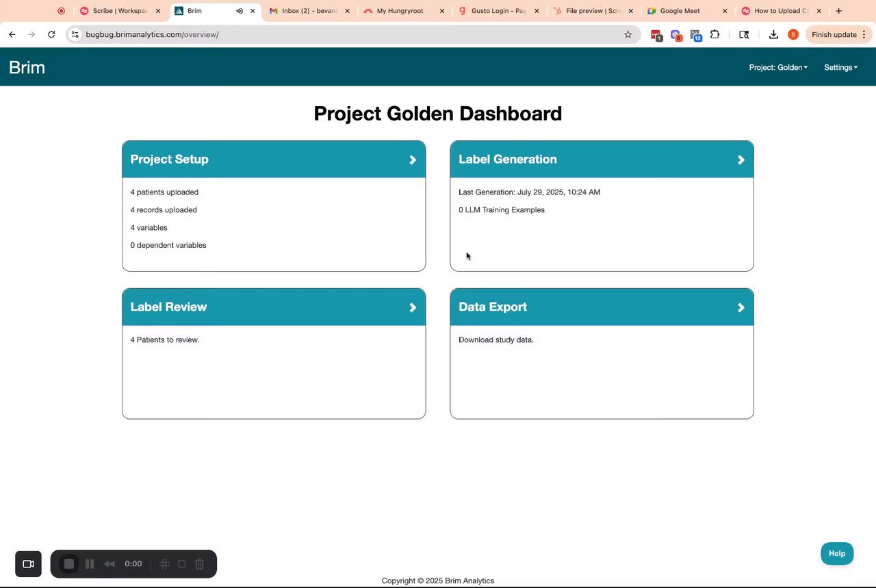Click "4 variables" text

point(149,228)
